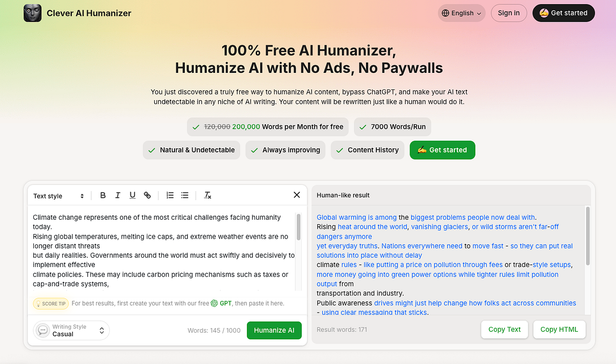The image size is (616, 364).
Task: Clear text formatting
Action: tap(207, 195)
